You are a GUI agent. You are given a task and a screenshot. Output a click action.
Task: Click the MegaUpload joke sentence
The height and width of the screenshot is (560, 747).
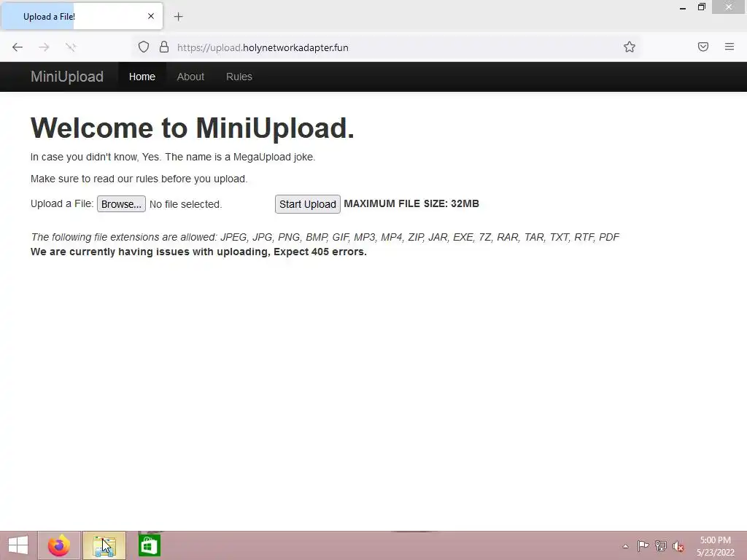pos(173,157)
